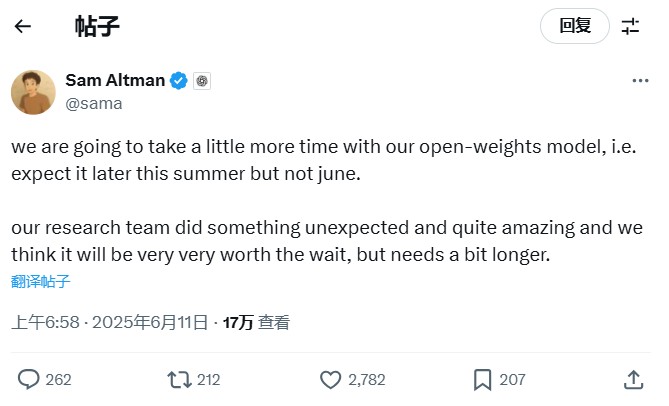
Task: Click the 翻译帖子 translate link
Action: (41, 281)
